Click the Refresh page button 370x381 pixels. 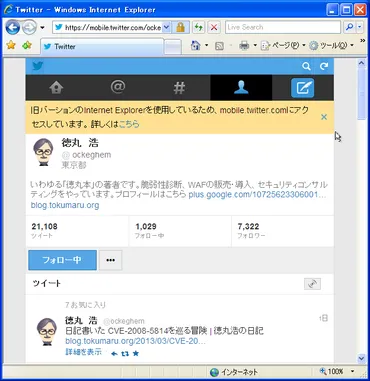tap(199, 28)
